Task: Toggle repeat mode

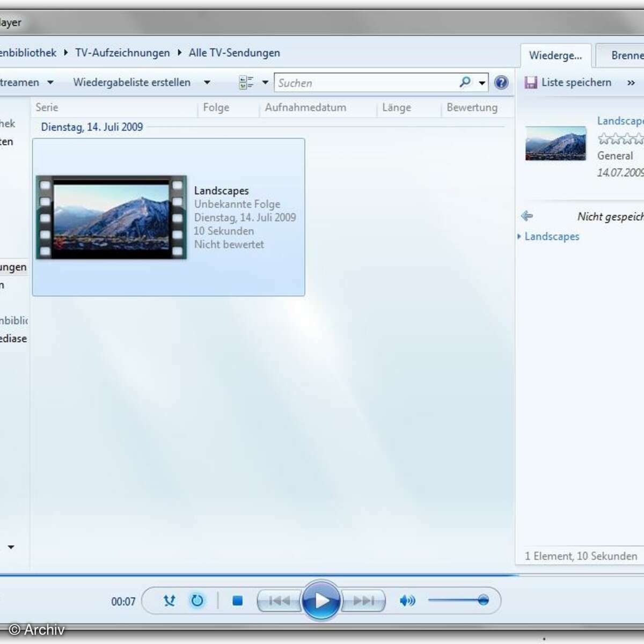Action: [197, 601]
